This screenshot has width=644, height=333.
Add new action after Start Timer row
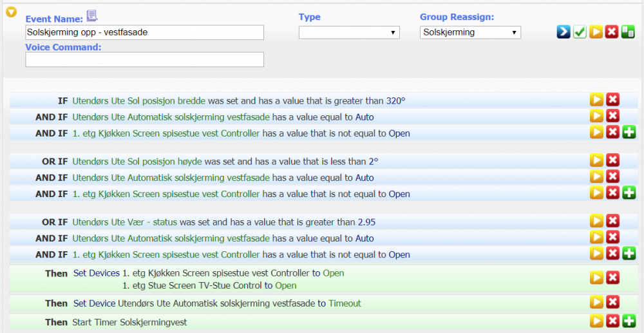pos(629,321)
